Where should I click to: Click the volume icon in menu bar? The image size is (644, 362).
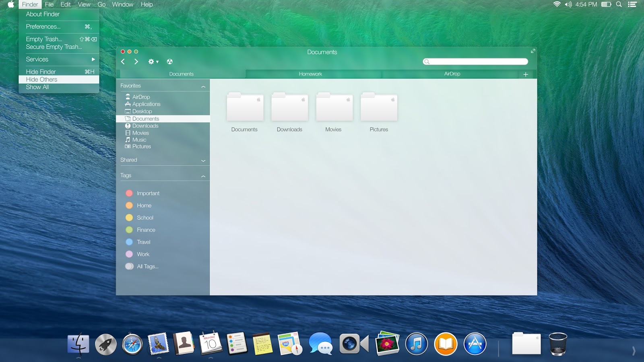click(x=568, y=4)
